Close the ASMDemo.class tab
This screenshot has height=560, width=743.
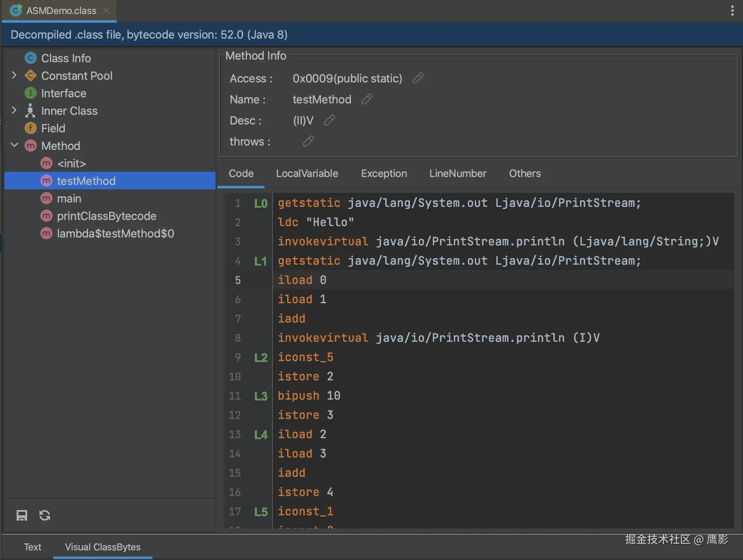point(106,11)
